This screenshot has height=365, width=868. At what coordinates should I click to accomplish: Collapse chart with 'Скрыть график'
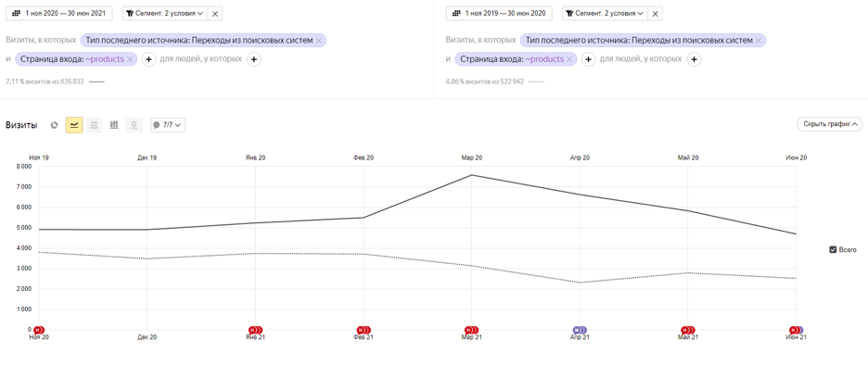829,124
